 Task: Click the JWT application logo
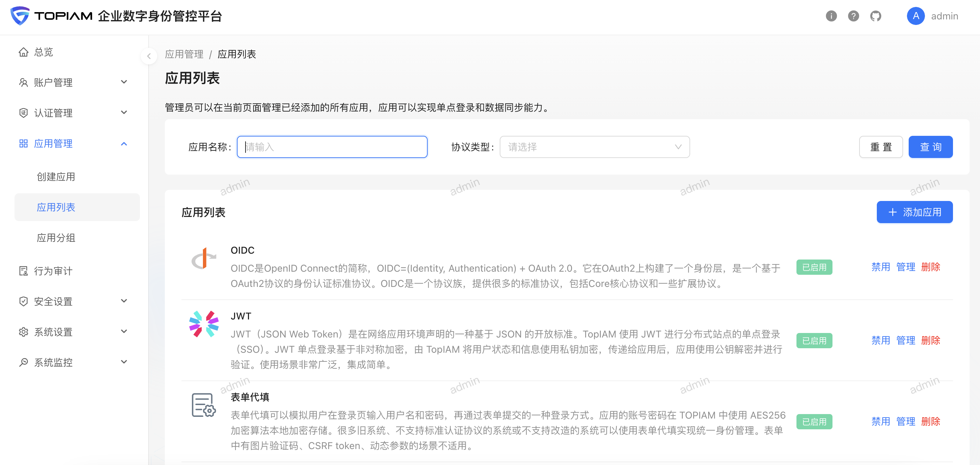[204, 324]
